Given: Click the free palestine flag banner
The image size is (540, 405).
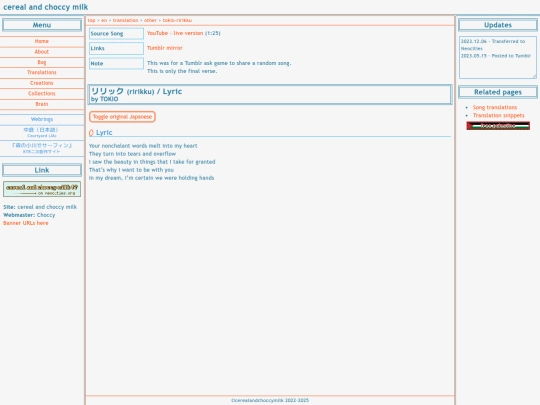Looking at the screenshot, I should tap(498, 126).
